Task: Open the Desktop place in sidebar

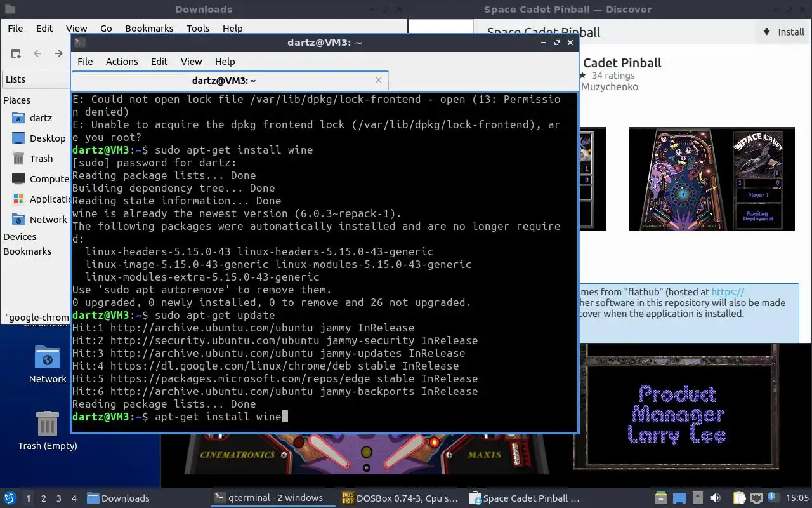Action: click(x=38, y=138)
